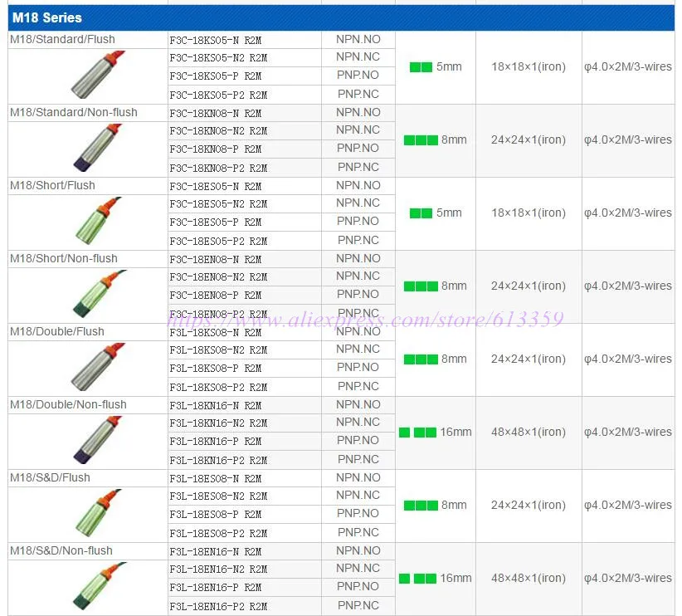Image resolution: width=682 pixels, height=616 pixels.
Task: Click model F3L-18KS08-N2 R2M
Action: tap(218, 350)
